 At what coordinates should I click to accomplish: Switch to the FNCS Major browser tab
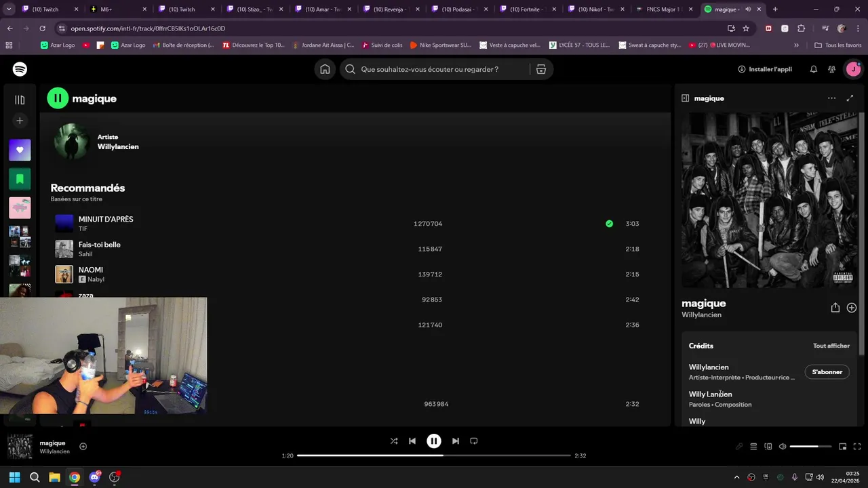point(663,9)
